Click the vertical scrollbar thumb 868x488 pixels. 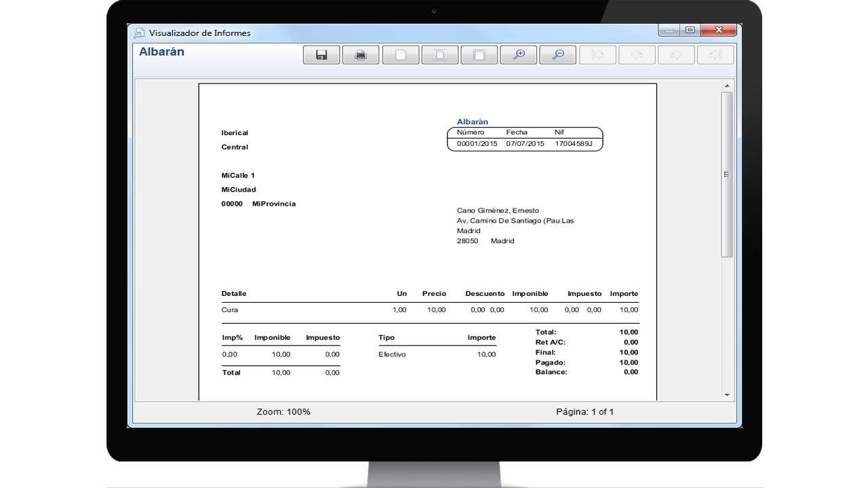(x=727, y=174)
